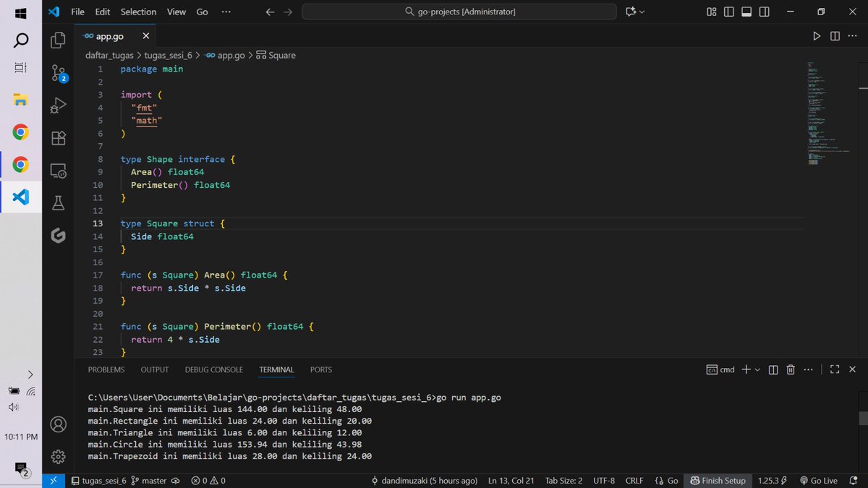Select the Run and Debug icon
This screenshot has height=488, width=868.
(x=57, y=105)
